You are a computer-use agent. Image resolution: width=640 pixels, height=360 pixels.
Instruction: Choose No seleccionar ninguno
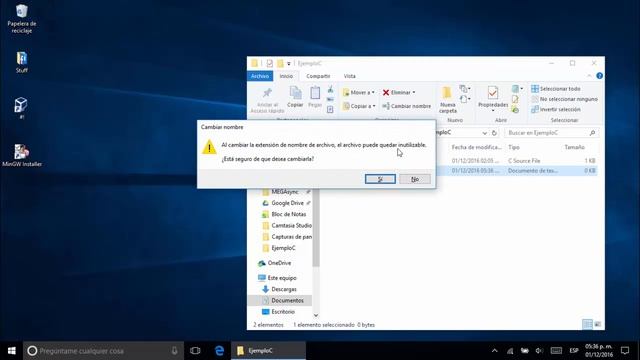564,99
